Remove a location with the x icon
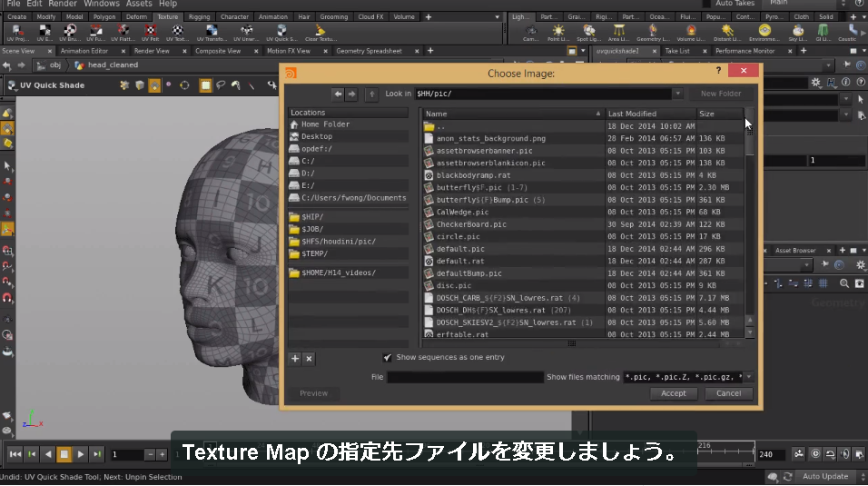Screen dimensions: 868x486 point(309,359)
